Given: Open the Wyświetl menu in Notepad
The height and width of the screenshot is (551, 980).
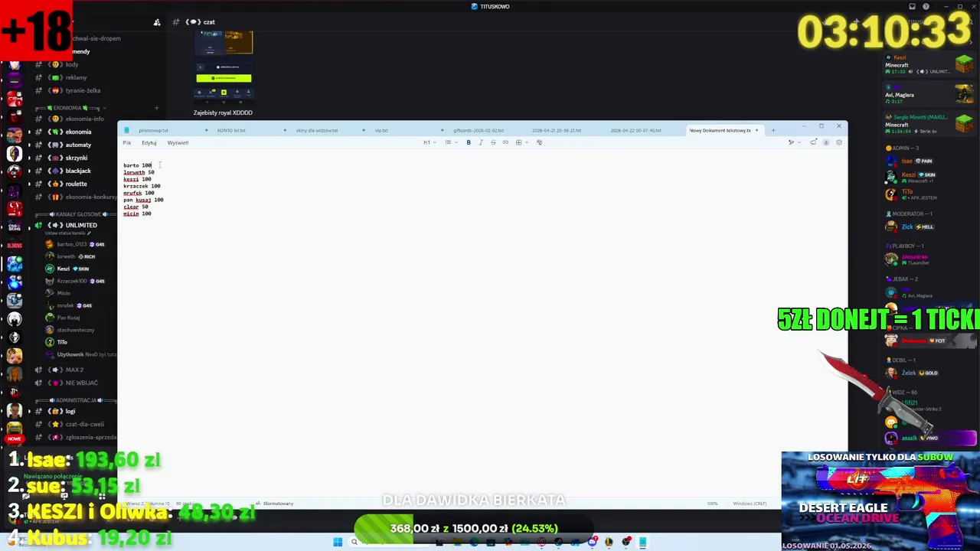Looking at the screenshot, I should [x=178, y=143].
